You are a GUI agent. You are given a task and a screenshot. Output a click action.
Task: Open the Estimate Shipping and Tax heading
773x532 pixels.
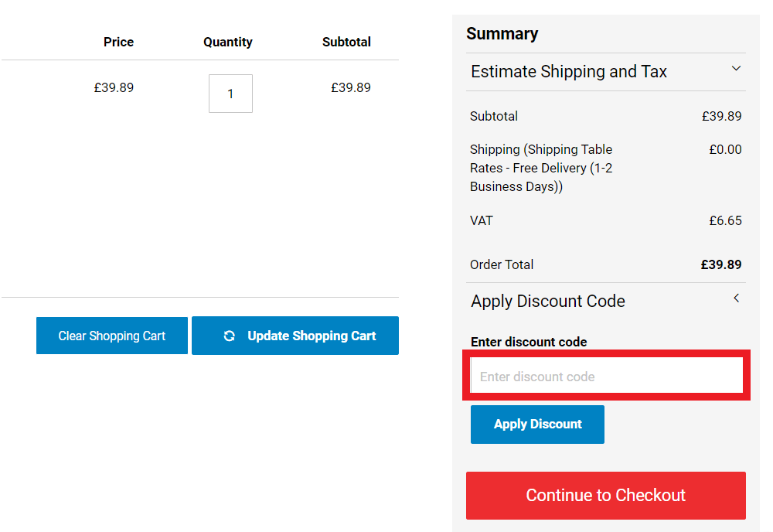click(x=569, y=71)
